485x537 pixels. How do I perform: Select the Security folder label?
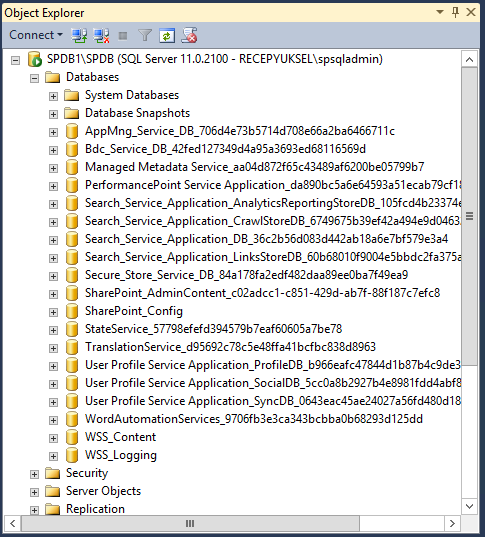[87, 473]
